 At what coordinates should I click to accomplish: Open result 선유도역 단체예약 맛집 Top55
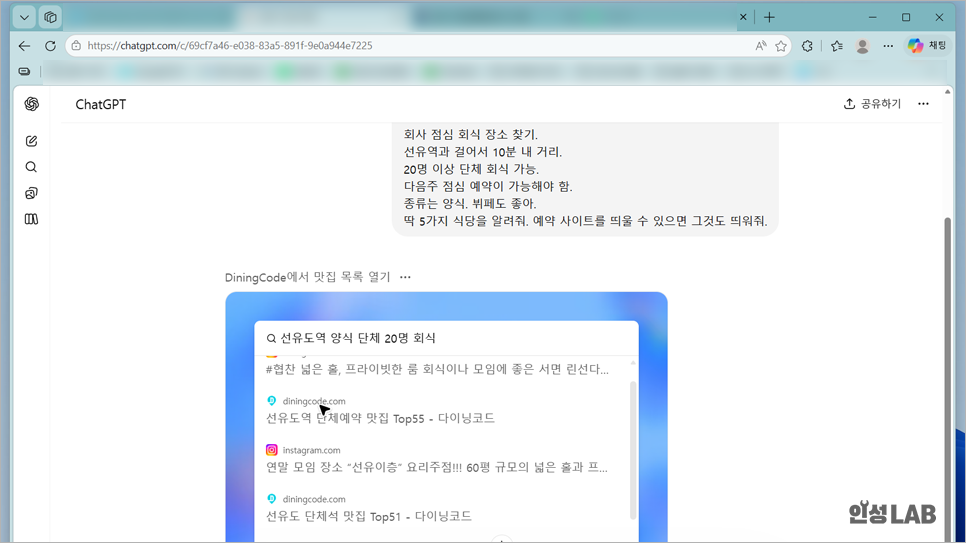pos(380,418)
